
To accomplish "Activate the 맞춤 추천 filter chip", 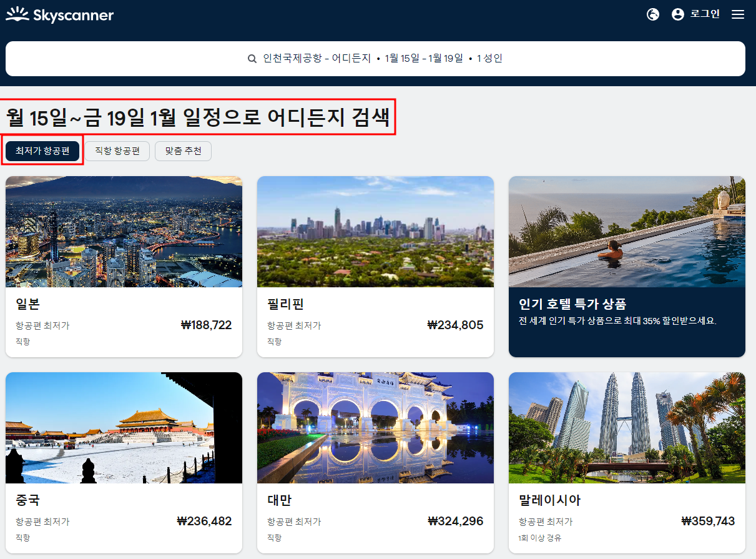I will [x=183, y=150].
